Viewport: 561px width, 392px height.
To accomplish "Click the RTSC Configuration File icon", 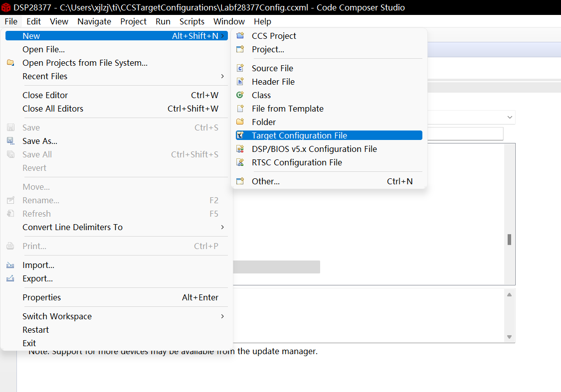I will click(240, 162).
